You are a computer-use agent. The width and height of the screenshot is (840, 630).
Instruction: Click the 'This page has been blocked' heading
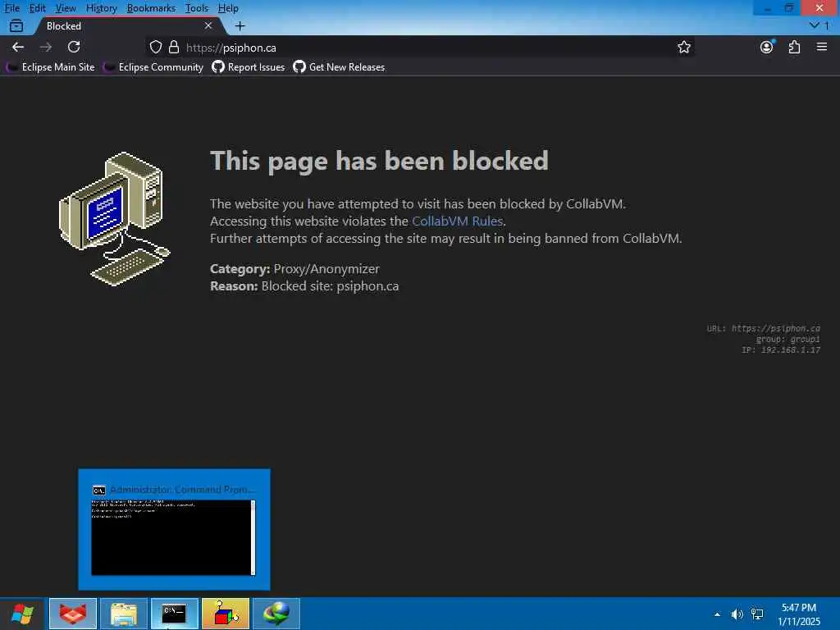[x=379, y=161]
